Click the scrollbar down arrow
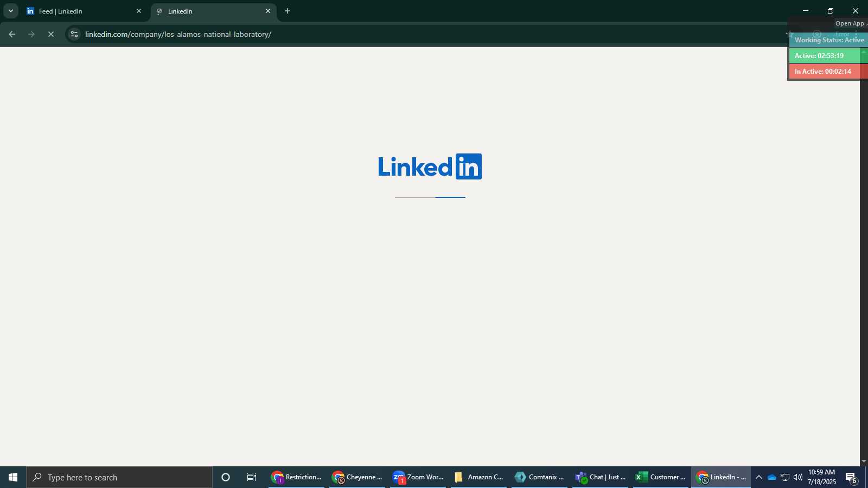Screen dimensions: 868x488 [864, 461]
